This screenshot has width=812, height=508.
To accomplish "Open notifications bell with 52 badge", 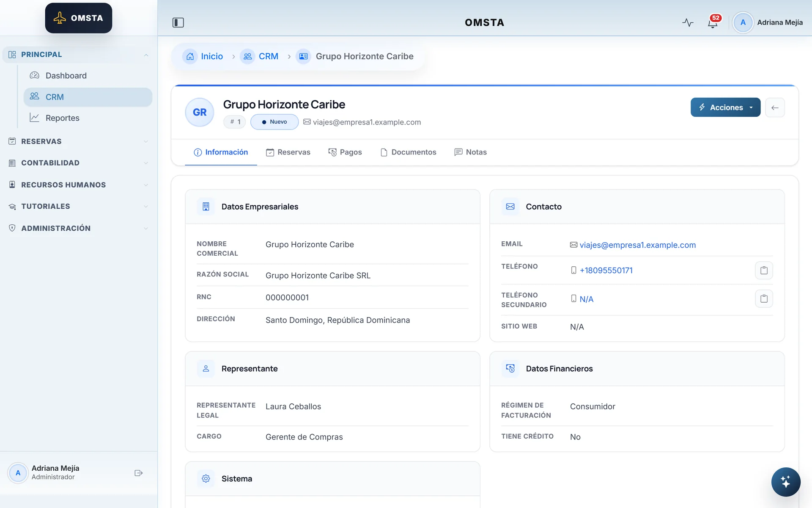I will 713,22.
